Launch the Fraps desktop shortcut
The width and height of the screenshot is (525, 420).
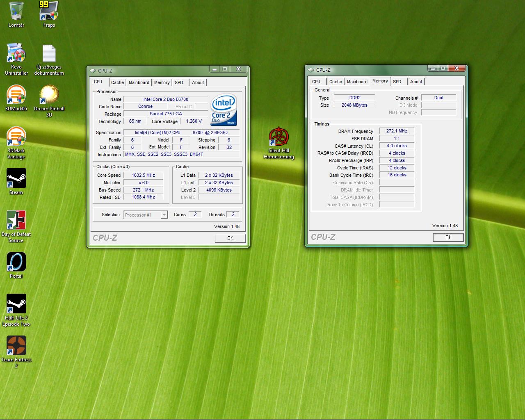[49, 14]
